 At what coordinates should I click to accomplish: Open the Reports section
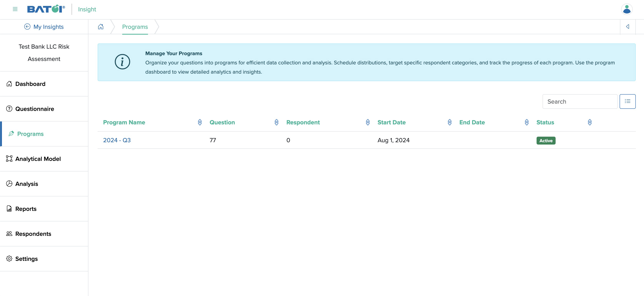pos(26,208)
